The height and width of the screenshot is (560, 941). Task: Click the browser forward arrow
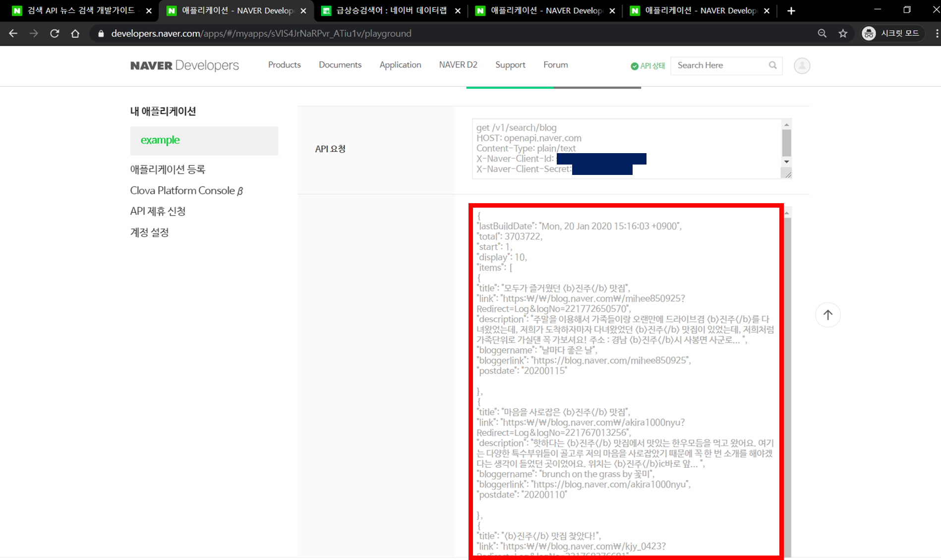(34, 33)
